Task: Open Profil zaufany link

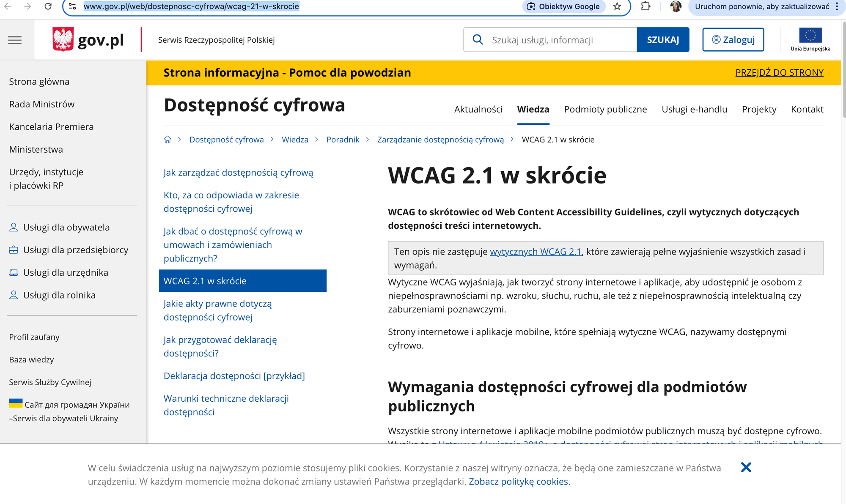Action: pos(34,337)
